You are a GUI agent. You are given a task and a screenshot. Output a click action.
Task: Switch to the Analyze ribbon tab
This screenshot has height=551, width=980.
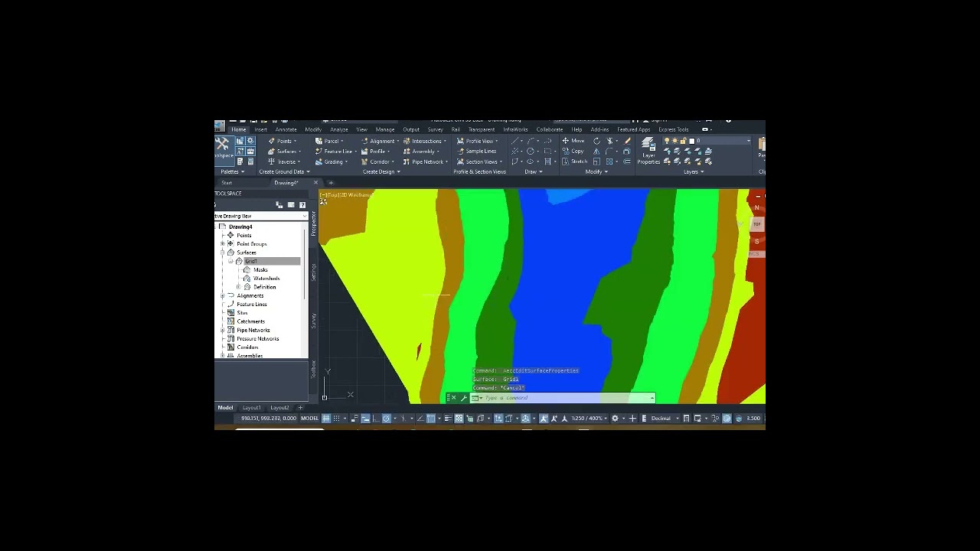[339, 129]
